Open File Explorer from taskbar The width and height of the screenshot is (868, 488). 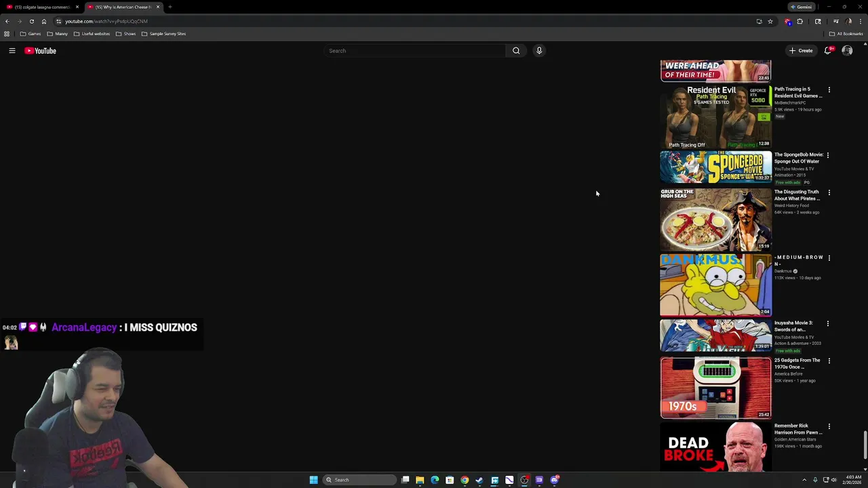click(420, 480)
